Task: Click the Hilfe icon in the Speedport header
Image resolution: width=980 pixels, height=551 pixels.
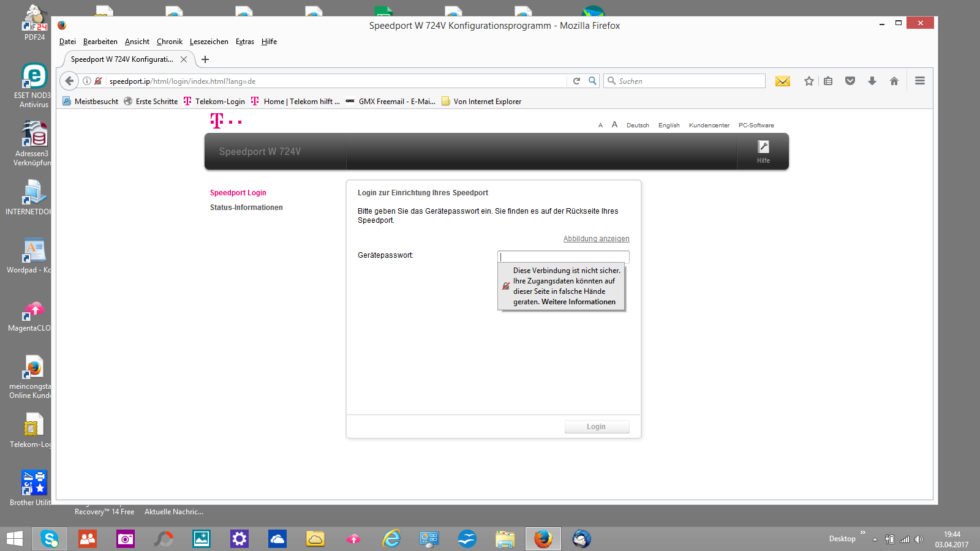Action: [763, 151]
